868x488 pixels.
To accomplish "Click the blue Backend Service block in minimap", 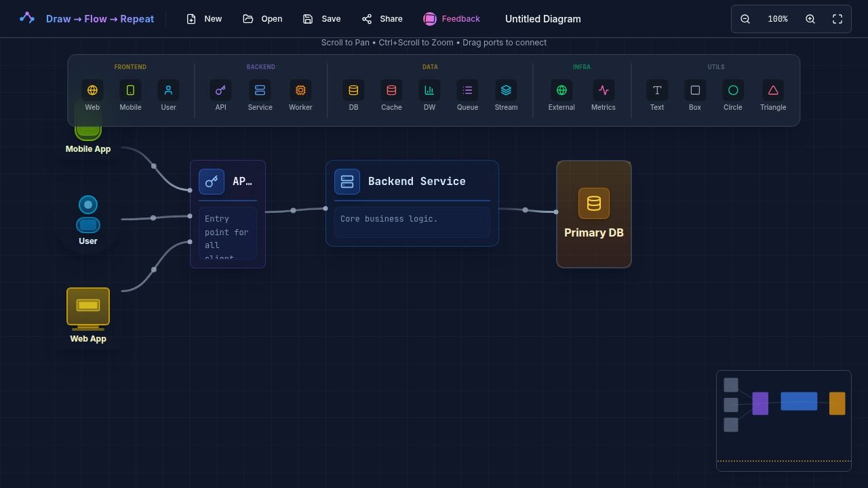I will click(x=799, y=401).
